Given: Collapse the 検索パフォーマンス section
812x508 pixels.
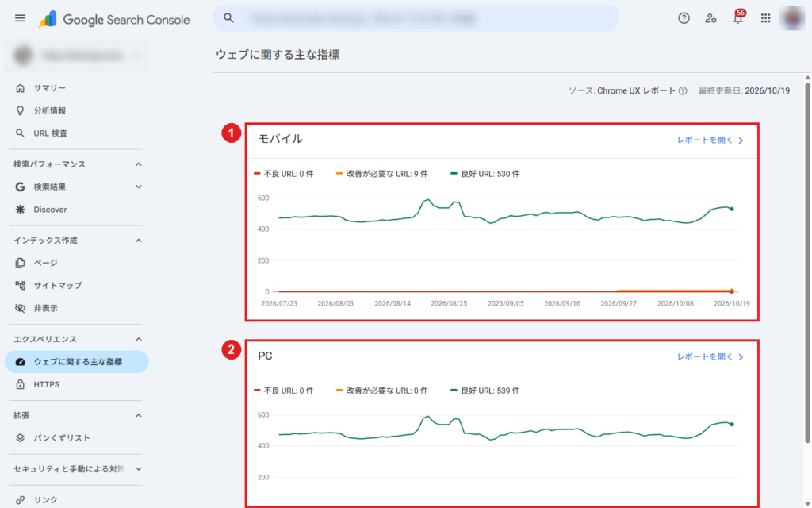Looking at the screenshot, I should (139, 164).
